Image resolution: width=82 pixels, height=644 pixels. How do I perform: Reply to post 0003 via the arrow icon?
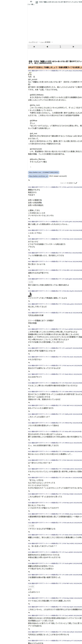(x=29, y=228)
